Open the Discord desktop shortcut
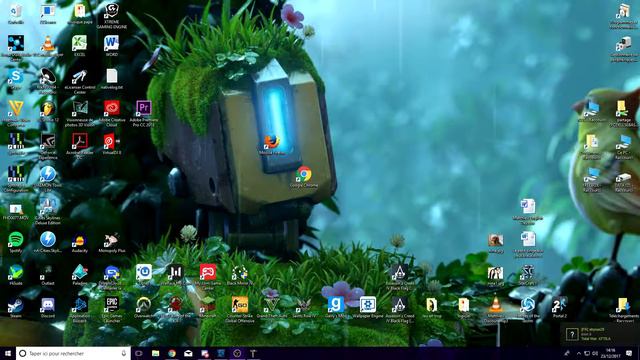 point(48,307)
